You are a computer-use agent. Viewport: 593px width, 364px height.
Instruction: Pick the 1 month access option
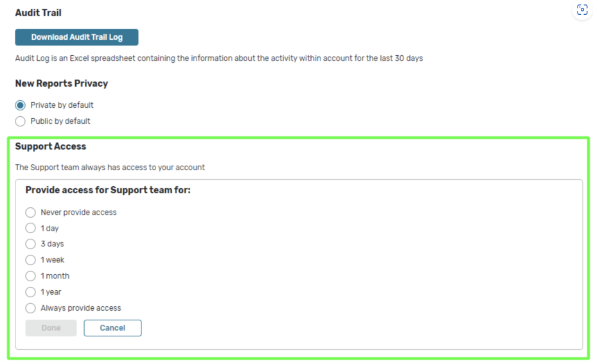(31, 276)
